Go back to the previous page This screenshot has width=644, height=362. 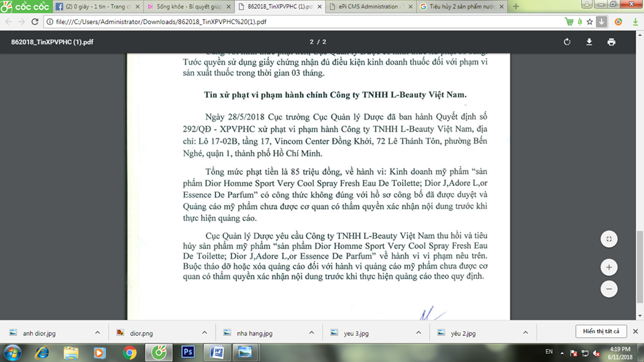pyautogui.click(x=8, y=21)
